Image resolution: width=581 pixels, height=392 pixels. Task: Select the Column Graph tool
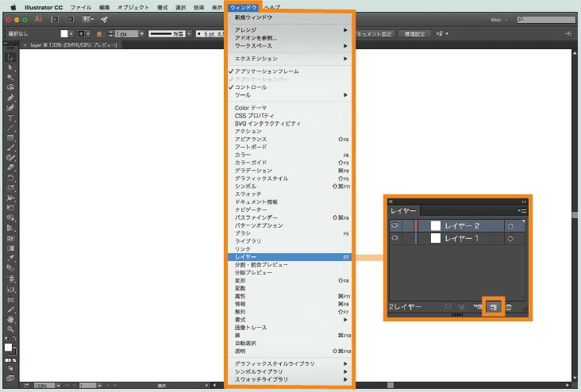click(x=10, y=289)
